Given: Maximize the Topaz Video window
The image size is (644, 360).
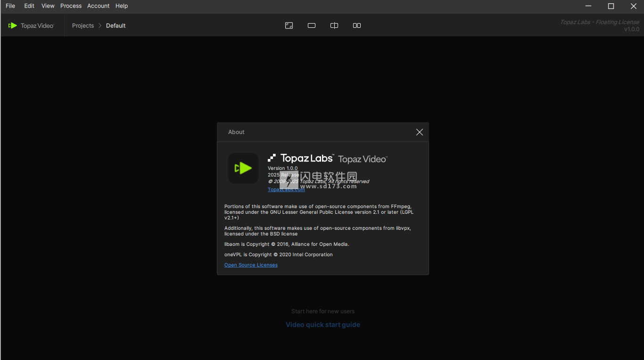Looking at the screenshot, I should [611, 6].
